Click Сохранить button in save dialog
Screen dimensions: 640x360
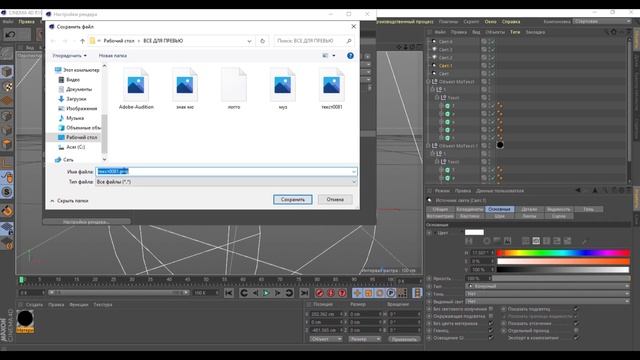click(293, 200)
